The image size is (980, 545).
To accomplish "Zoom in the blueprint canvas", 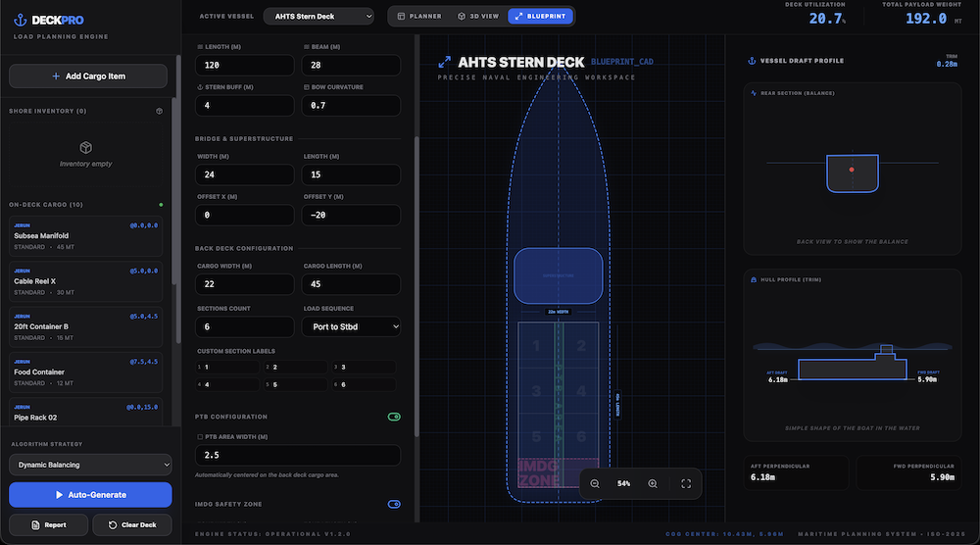I will pyautogui.click(x=653, y=484).
